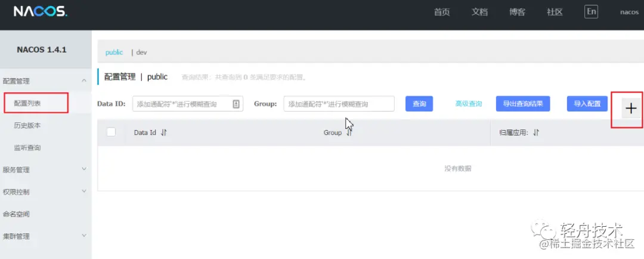Click the plus icon to add configuration
The image size is (644, 259).
pos(630,109)
